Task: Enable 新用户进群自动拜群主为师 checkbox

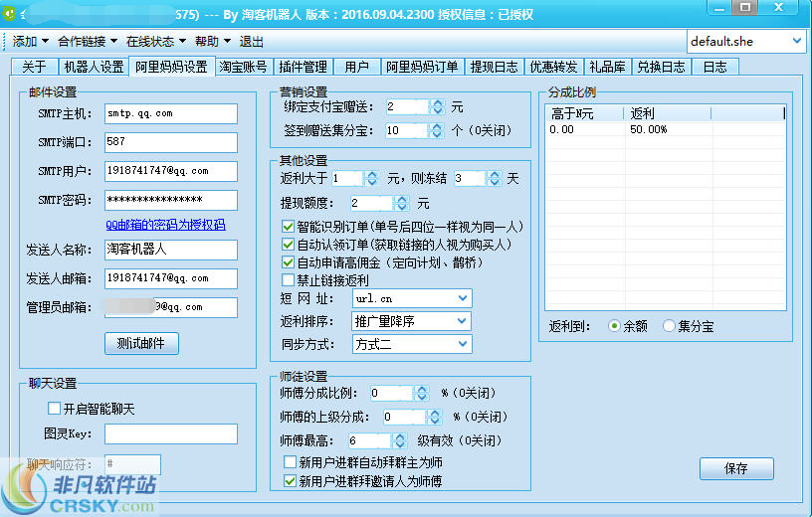Action: (290, 461)
